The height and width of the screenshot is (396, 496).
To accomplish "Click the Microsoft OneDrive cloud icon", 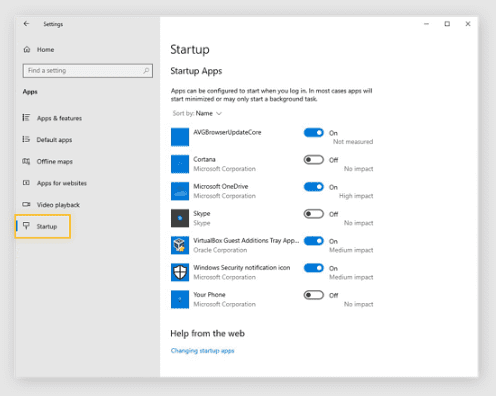I will pyautogui.click(x=180, y=191).
